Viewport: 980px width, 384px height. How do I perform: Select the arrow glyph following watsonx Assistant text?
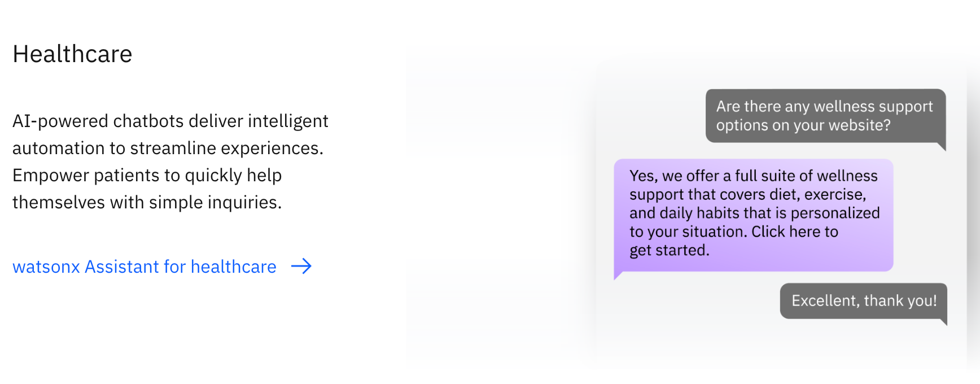click(303, 267)
